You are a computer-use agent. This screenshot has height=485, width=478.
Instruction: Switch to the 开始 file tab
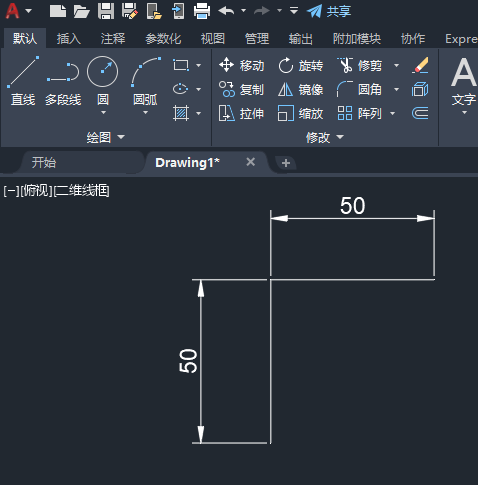(x=44, y=163)
